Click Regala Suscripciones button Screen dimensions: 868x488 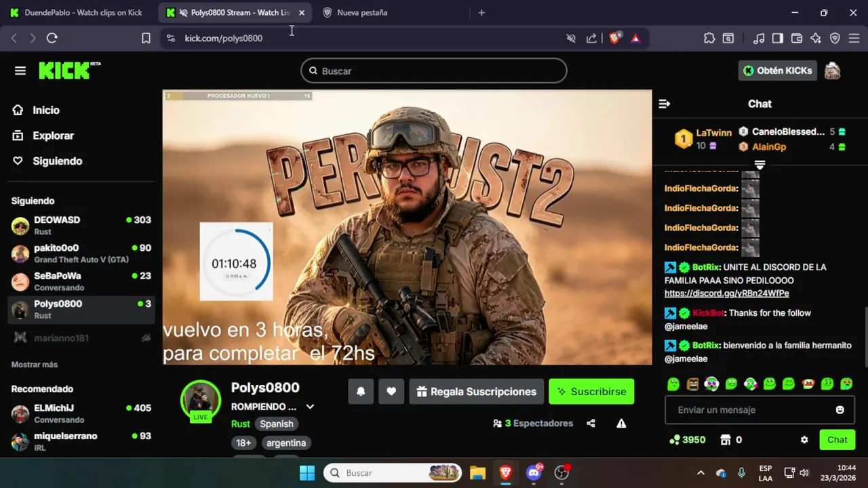tap(477, 392)
